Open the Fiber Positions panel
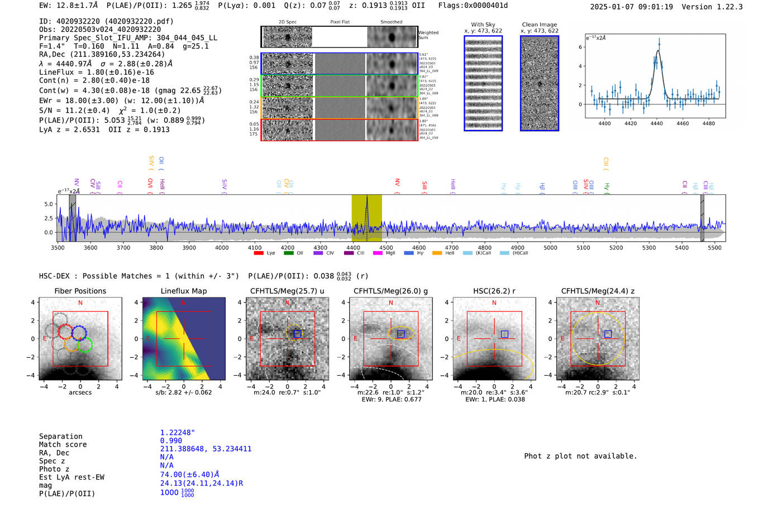 [80, 338]
